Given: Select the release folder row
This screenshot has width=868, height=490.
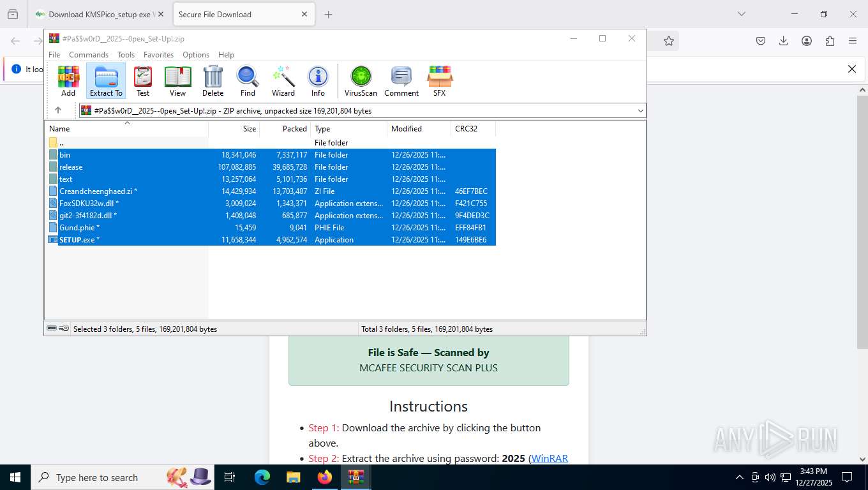Looking at the screenshot, I should pyautogui.click(x=272, y=167).
